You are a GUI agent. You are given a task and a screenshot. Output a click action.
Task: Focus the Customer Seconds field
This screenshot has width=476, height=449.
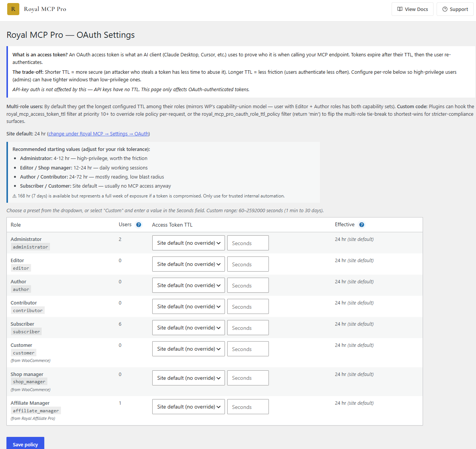pyautogui.click(x=248, y=349)
